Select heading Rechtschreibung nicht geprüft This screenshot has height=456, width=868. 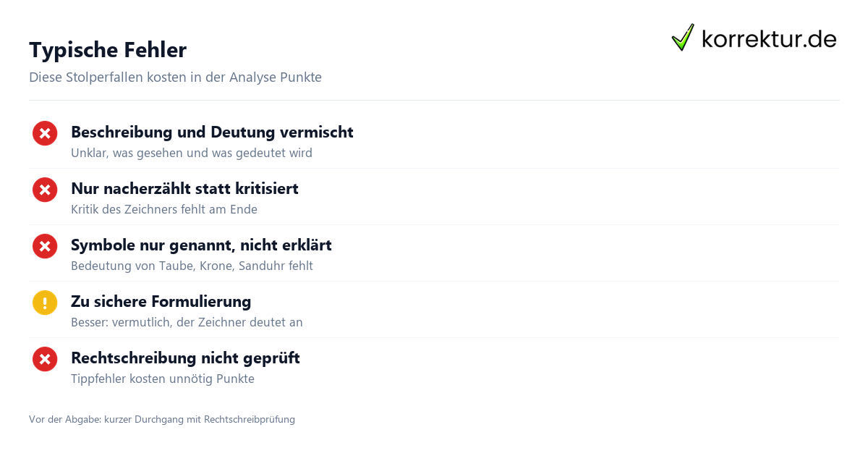click(185, 358)
